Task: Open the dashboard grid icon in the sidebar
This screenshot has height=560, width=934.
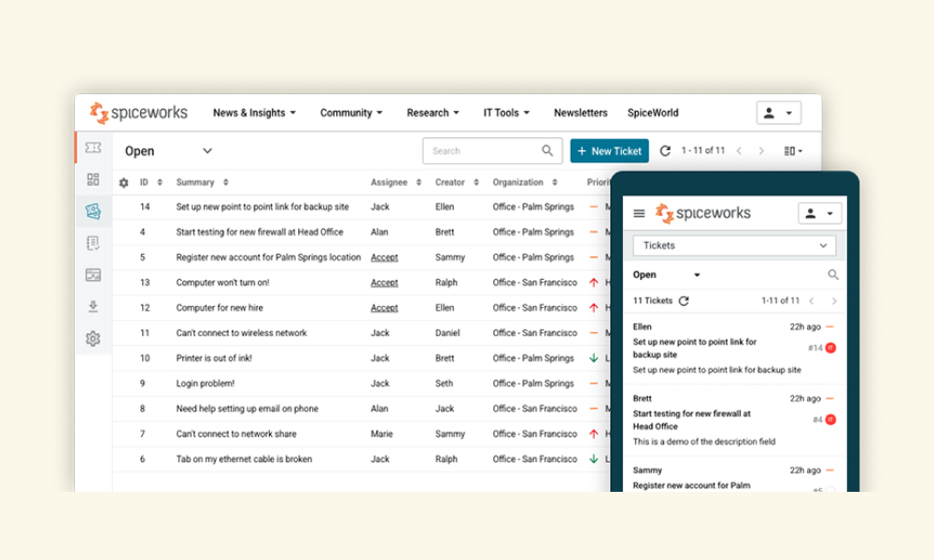Action: [x=92, y=179]
